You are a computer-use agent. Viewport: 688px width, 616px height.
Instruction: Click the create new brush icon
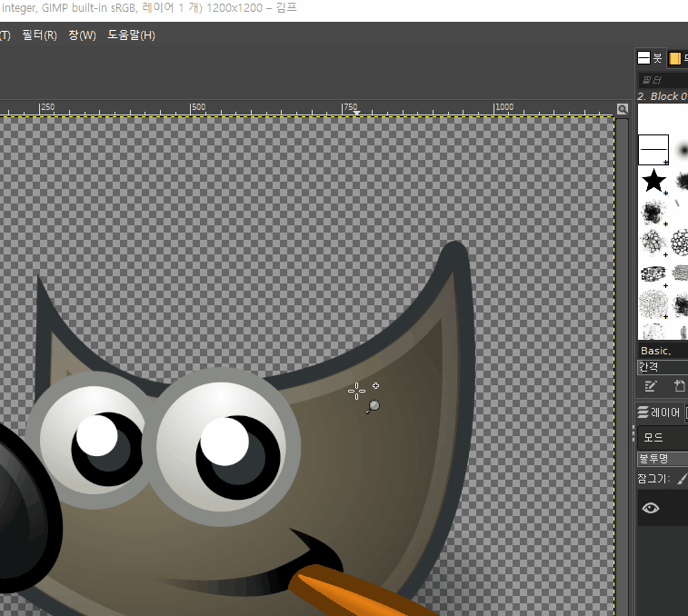tap(679, 386)
